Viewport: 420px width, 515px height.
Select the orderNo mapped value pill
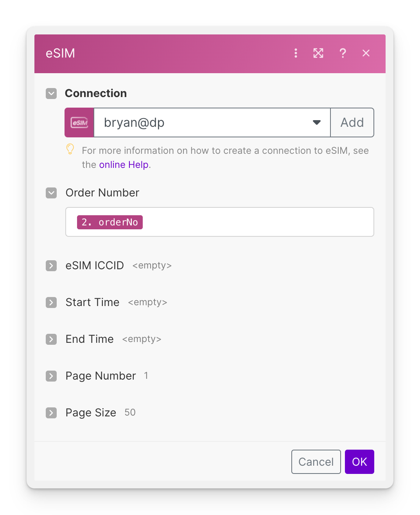click(x=109, y=222)
